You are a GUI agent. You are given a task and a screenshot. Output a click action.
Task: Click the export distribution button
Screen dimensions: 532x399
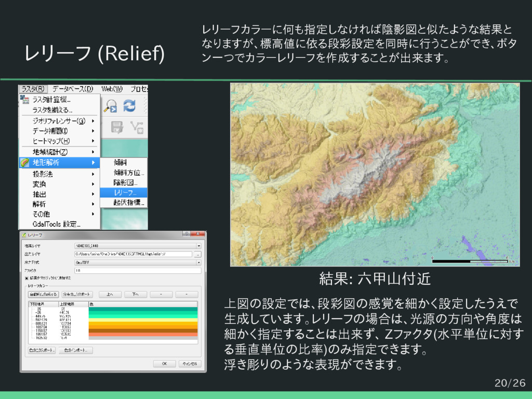tap(77, 294)
